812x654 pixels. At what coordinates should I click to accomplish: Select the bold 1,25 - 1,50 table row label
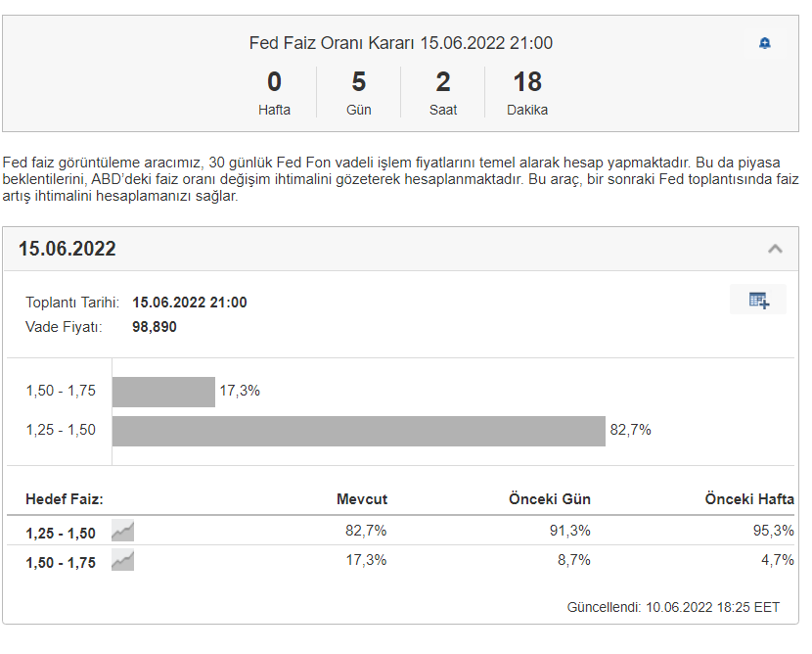pyautogui.click(x=61, y=534)
